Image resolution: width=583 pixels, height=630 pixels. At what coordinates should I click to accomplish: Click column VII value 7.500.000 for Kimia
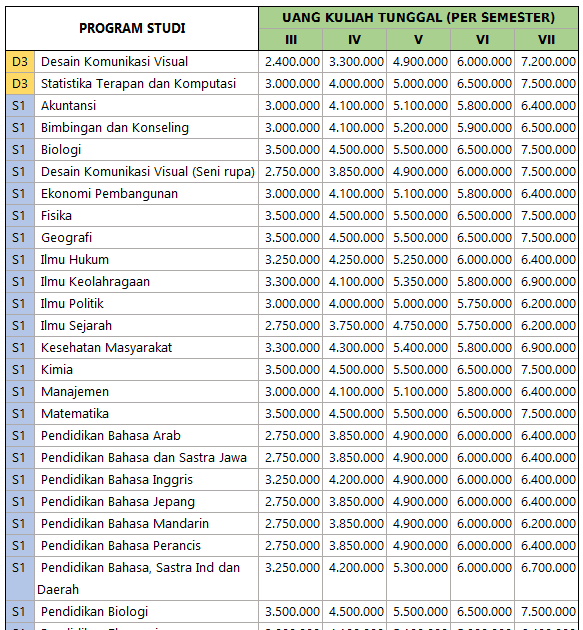(x=548, y=370)
